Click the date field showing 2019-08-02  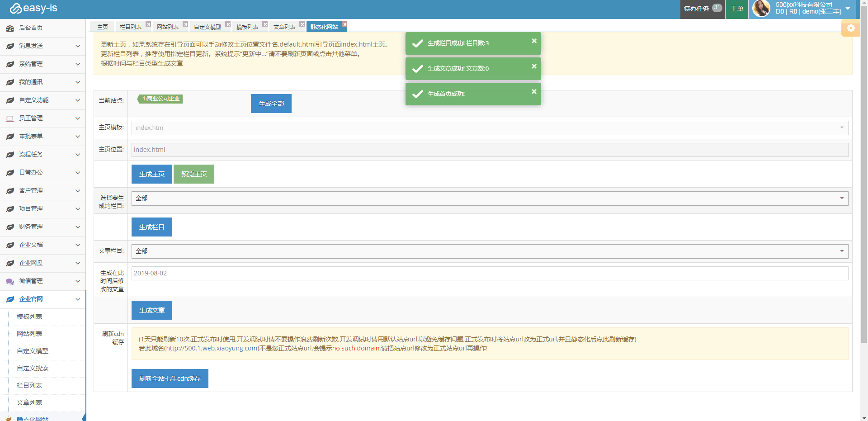(490, 273)
